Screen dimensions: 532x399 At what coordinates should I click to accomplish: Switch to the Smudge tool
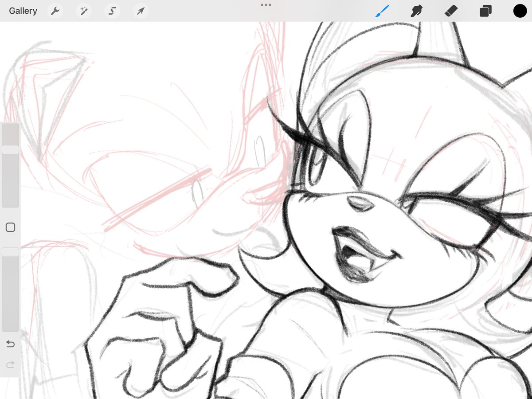[x=417, y=11]
